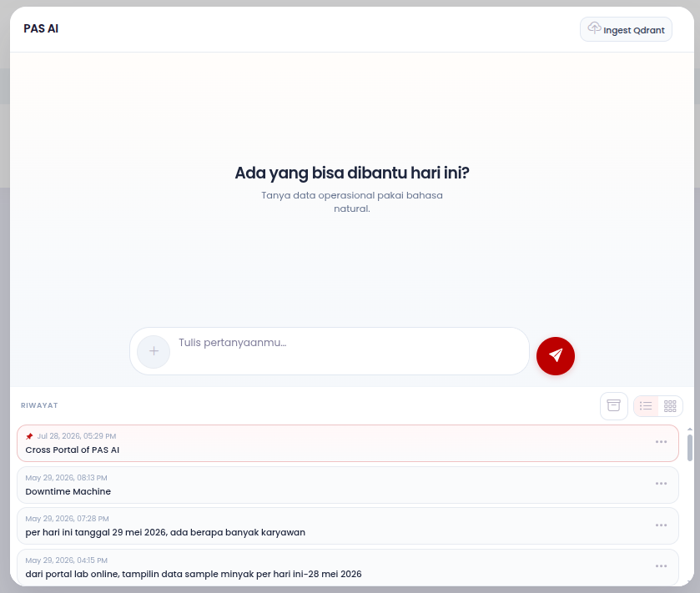Image resolution: width=700 pixels, height=593 pixels.
Task: Click the May 29, 2026, 08:13 PM timestamp
Action: tap(66, 477)
